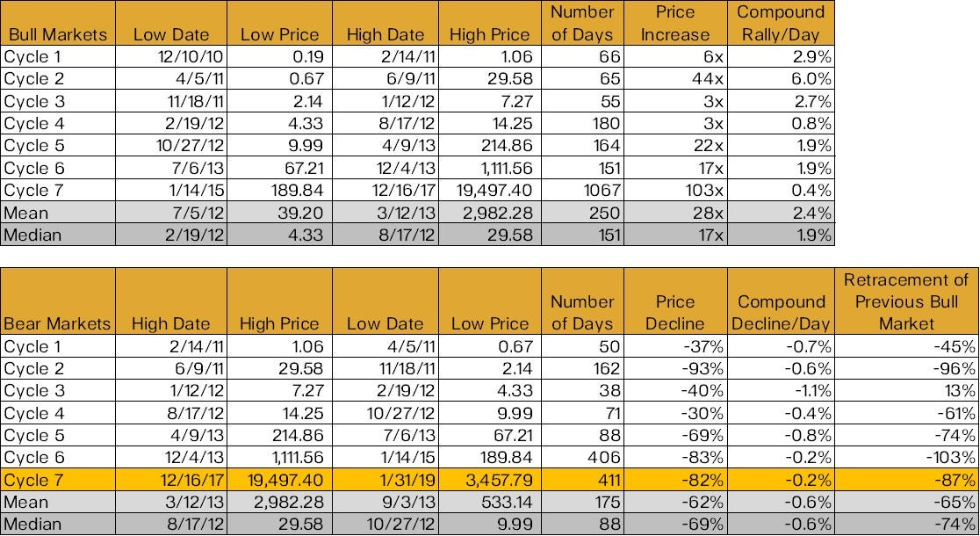Click the 13% retracement value
Viewport: 980px width, 536px height.
(905, 390)
